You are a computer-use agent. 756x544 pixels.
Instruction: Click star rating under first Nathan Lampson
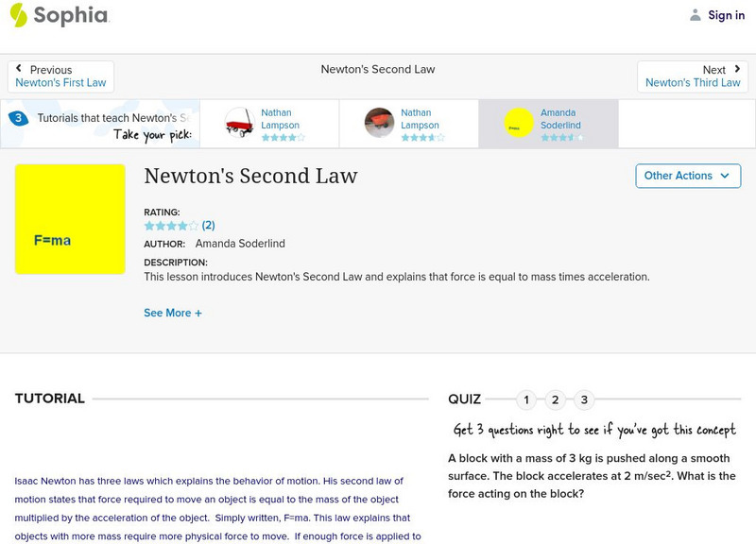tap(283, 137)
